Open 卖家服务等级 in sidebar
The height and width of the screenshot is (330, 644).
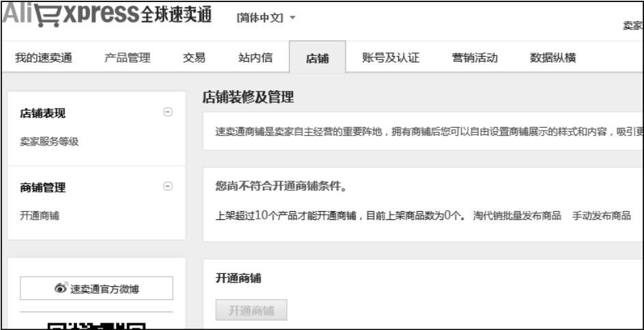click(49, 142)
